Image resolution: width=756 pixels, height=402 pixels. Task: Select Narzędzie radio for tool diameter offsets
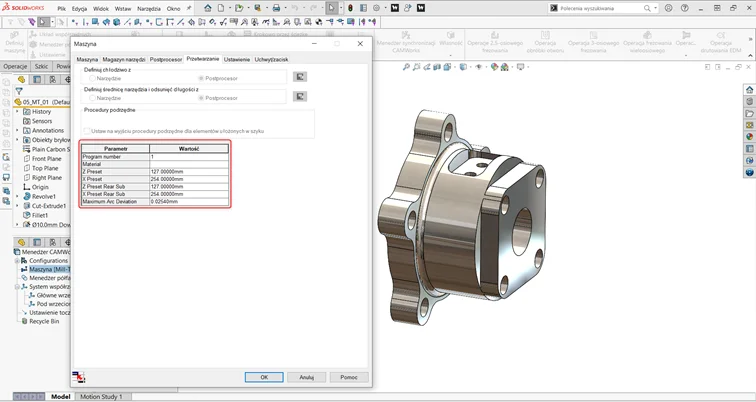[92, 98]
